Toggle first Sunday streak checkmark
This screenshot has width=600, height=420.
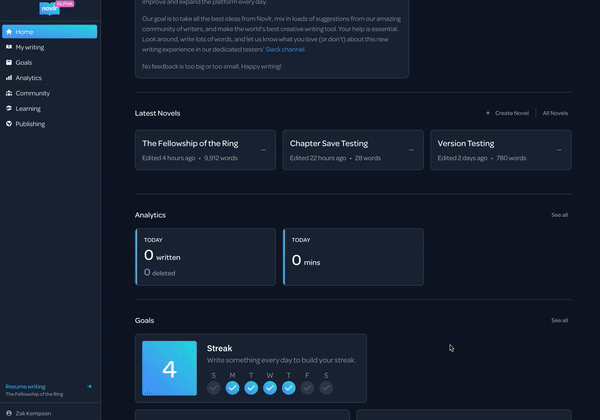pyautogui.click(x=214, y=388)
